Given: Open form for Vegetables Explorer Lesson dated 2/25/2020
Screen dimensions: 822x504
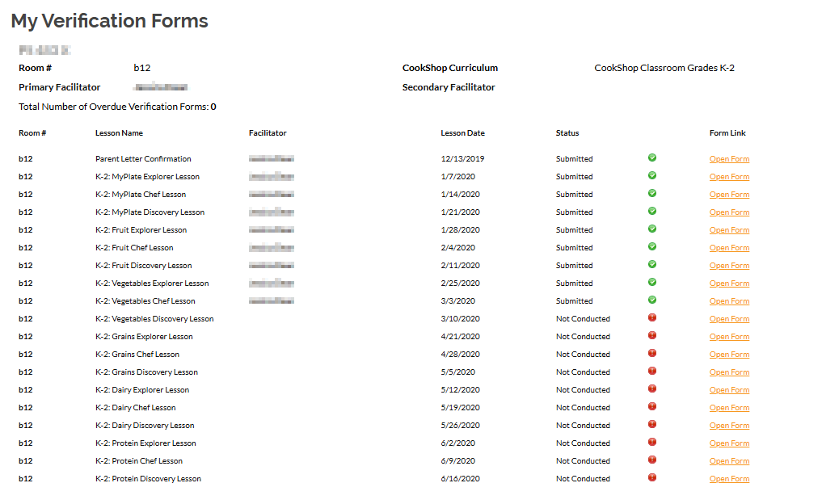Looking at the screenshot, I should pos(729,283).
